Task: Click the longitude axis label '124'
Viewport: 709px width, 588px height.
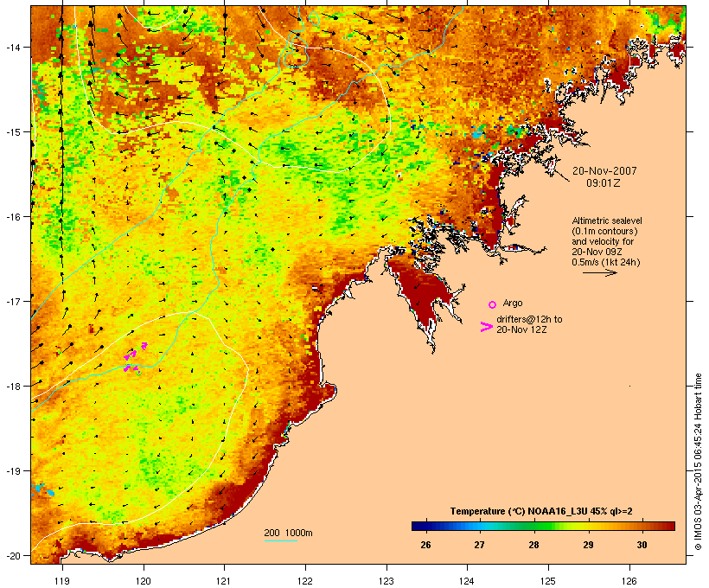Action: (x=467, y=581)
